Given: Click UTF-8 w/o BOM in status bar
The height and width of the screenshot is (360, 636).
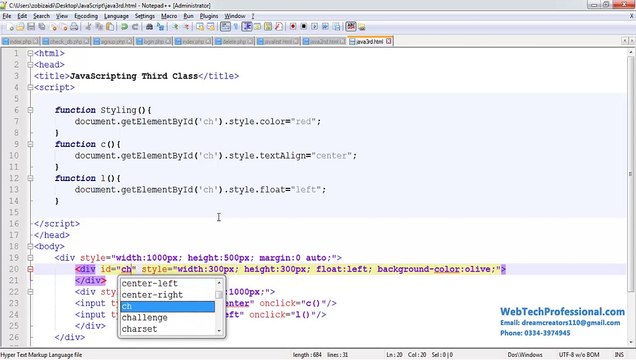Looking at the screenshot, I should (579, 355).
